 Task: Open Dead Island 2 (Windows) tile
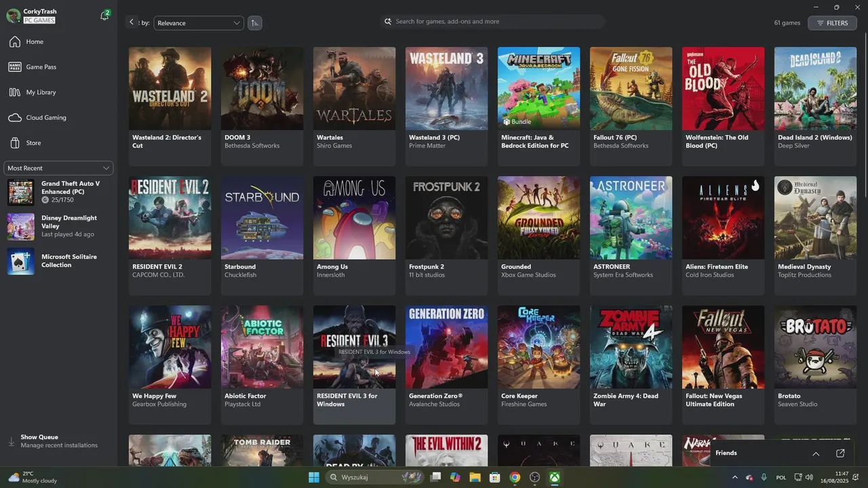[815, 106]
